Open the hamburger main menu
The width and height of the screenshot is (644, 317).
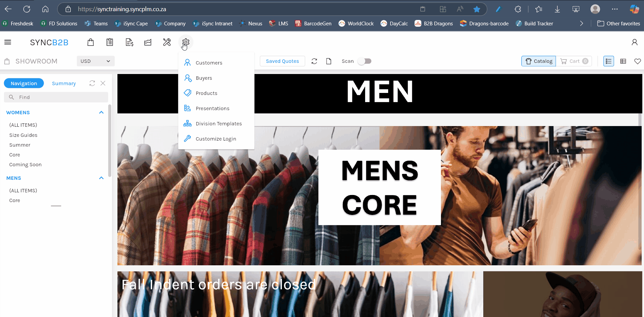8,42
